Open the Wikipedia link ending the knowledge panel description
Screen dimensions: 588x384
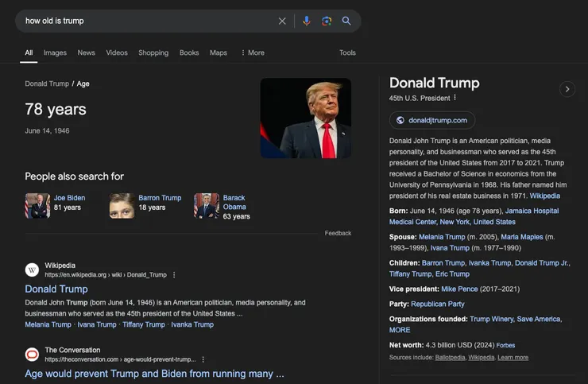pos(544,196)
